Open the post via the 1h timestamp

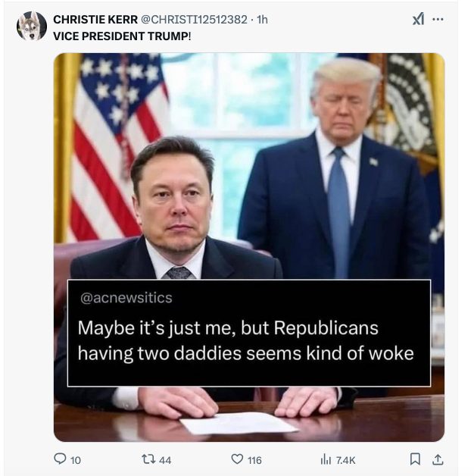(x=262, y=20)
